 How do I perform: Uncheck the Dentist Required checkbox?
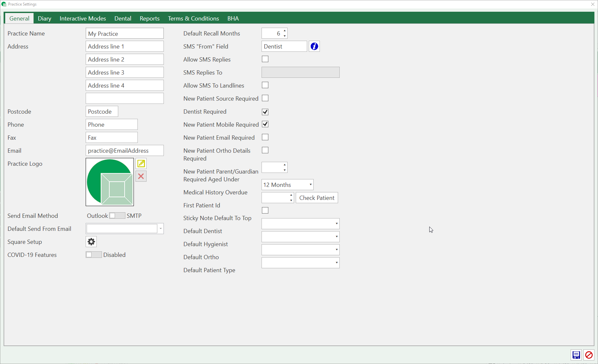pos(265,112)
